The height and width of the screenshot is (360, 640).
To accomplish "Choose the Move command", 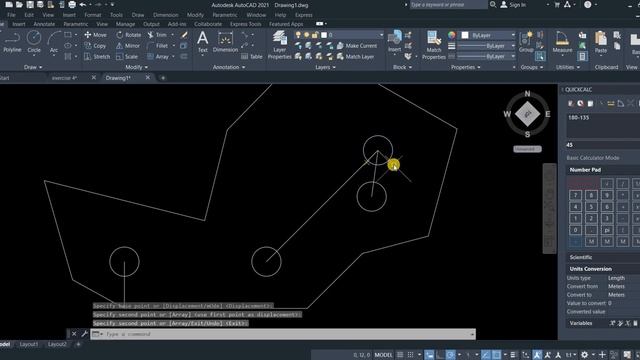I will (96, 35).
